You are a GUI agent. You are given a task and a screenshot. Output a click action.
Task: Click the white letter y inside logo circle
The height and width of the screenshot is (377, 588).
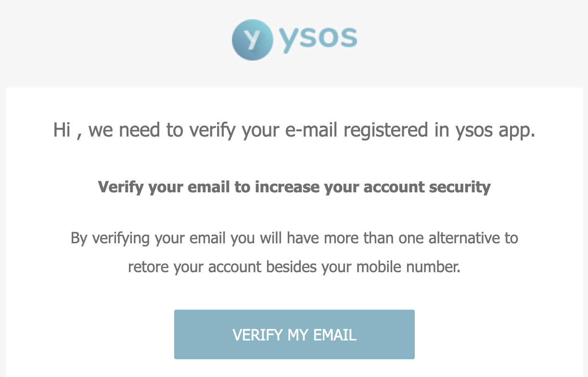pos(252,40)
